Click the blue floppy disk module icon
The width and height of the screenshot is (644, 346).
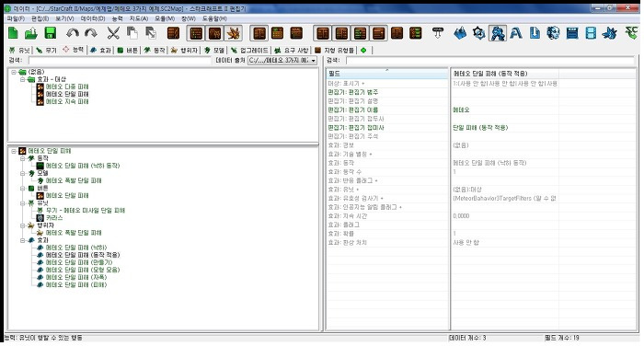(572, 33)
